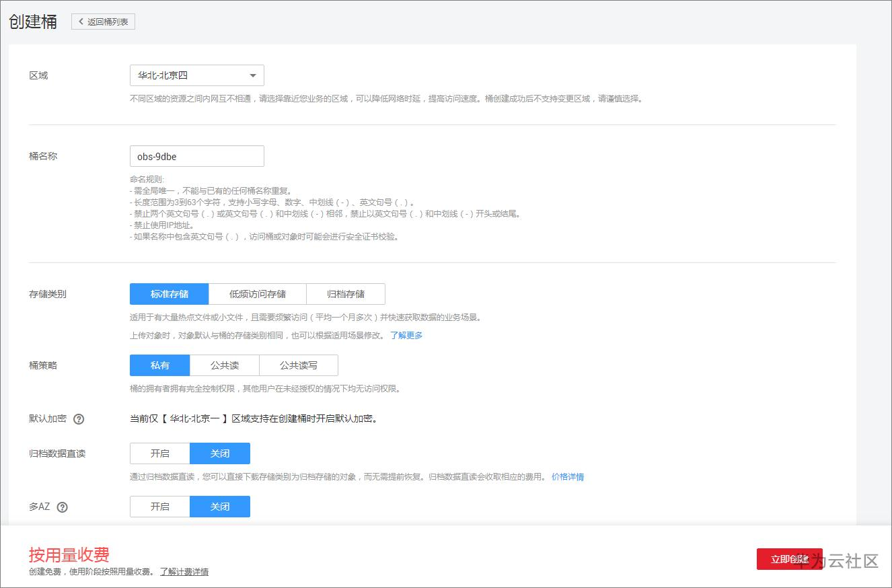The image size is (892, 588).
Task: Click the dropdown arrow of the region selector
Action: pos(253,75)
